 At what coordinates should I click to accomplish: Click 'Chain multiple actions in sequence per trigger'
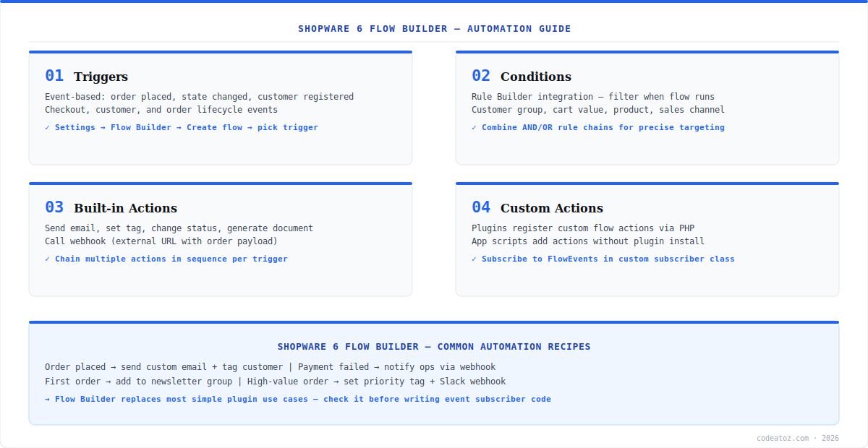click(166, 259)
